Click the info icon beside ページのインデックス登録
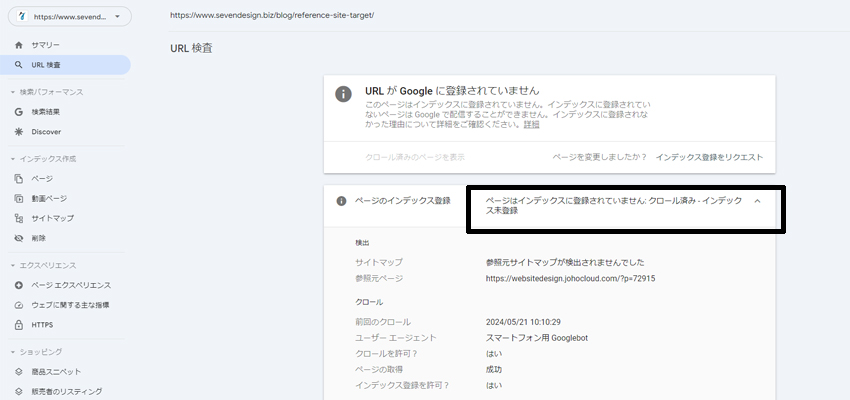Screen dimensions: 850x400 [341, 201]
